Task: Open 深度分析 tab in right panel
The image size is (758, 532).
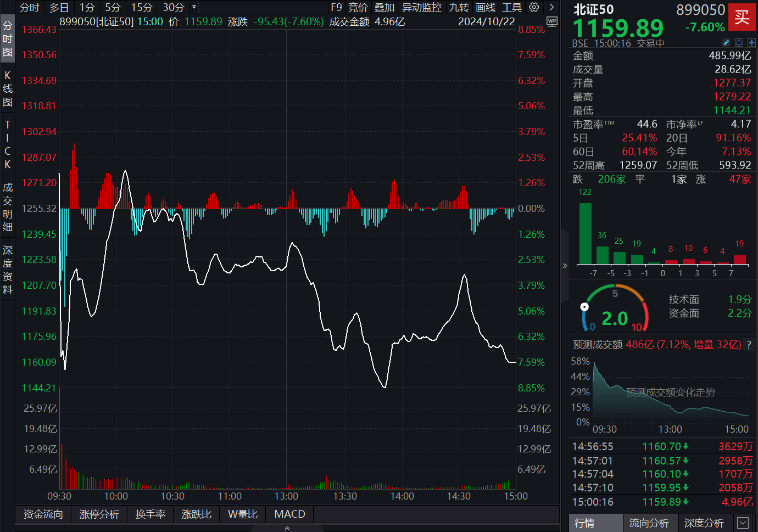Action: [x=705, y=523]
